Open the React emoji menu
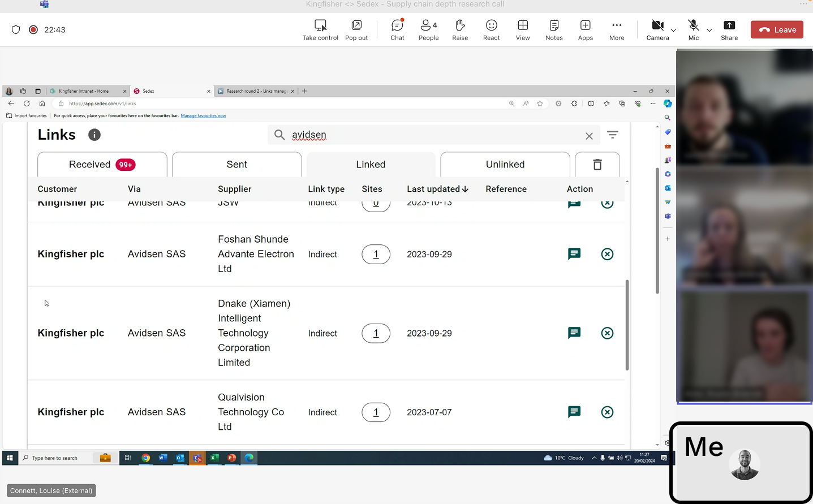This screenshot has width=813, height=504. click(x=492, y=30)
